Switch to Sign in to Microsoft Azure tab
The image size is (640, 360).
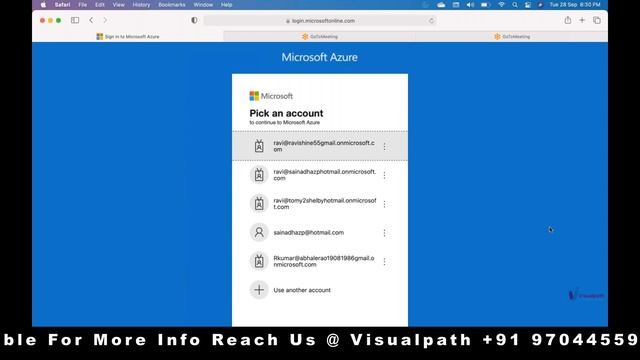tap(128, 36)
